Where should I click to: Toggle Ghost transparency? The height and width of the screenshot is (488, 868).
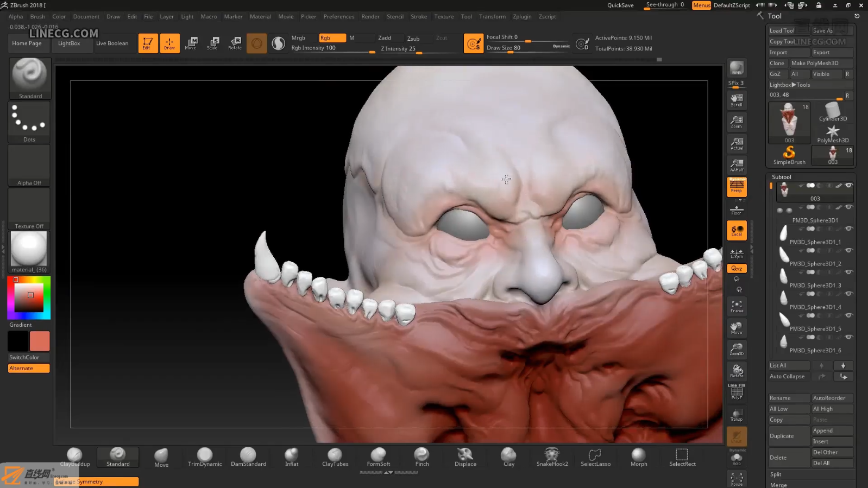click(x=737, y=436)
